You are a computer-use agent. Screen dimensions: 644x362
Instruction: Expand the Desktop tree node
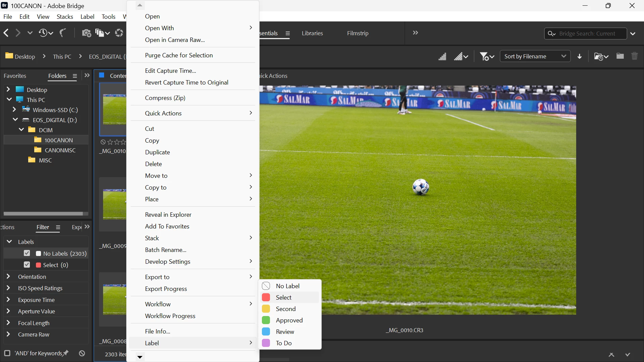(x=8, y=89)
